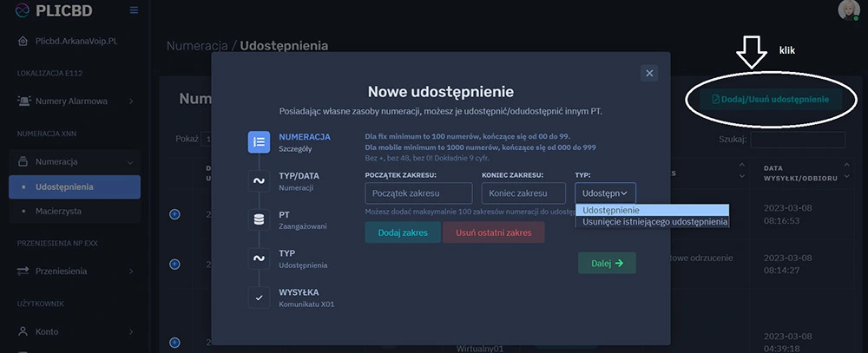Select the Wysyłka checkmark step icon
Image resolution: width=868 pixels, height=353 pixels.
[x=259, y=297]
